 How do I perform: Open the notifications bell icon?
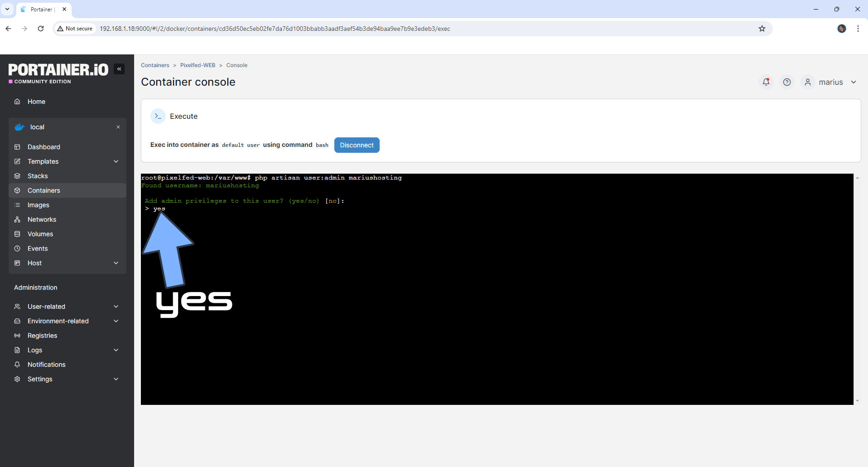tap(766, 82)
